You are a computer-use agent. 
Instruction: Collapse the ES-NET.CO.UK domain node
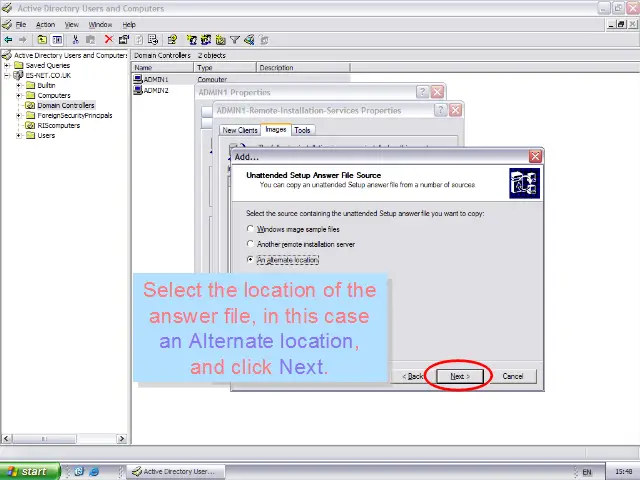pyautogui.click(x=7, y=75)
